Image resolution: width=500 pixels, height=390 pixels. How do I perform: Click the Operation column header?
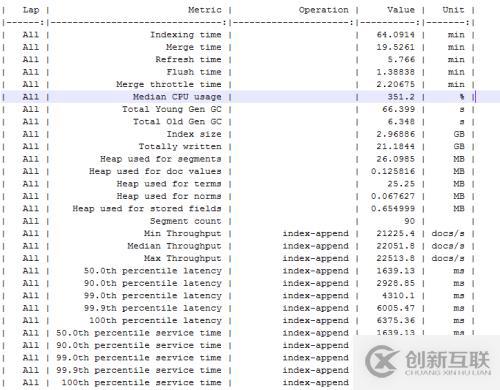pyautogui.click(x=323, y=10)
